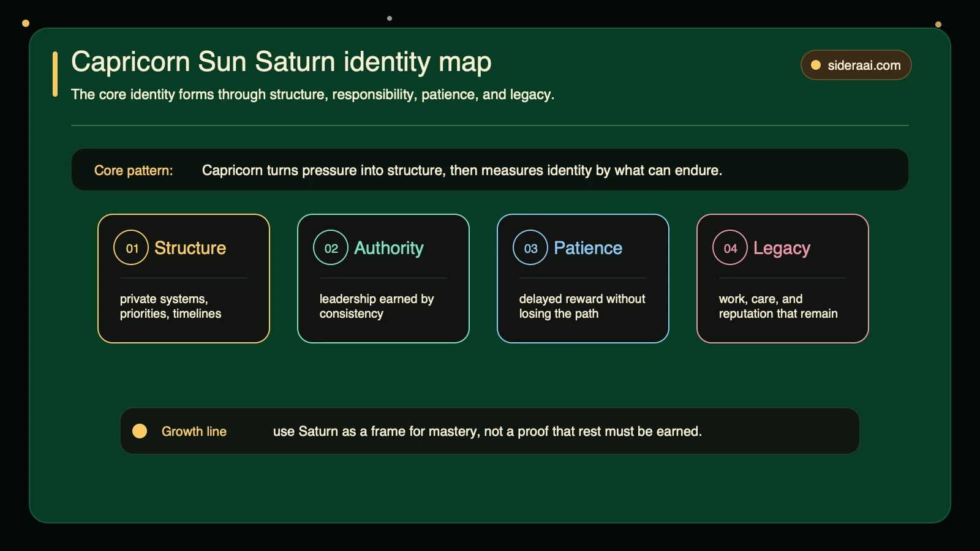Click 'private systems, priorities, timelines' text
The width and height of the screenshot is (980, 551).
[170, 306]
